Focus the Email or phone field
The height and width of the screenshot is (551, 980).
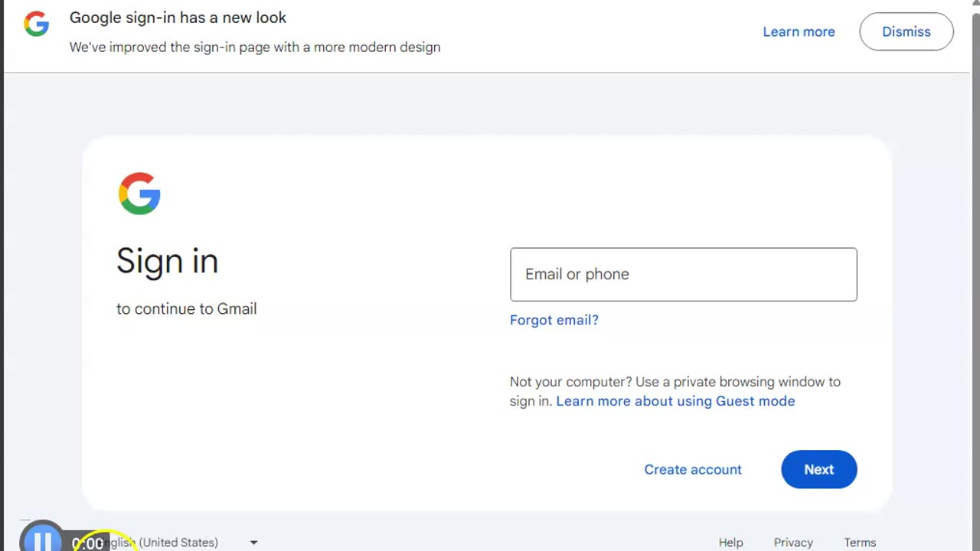click(684, 274)
